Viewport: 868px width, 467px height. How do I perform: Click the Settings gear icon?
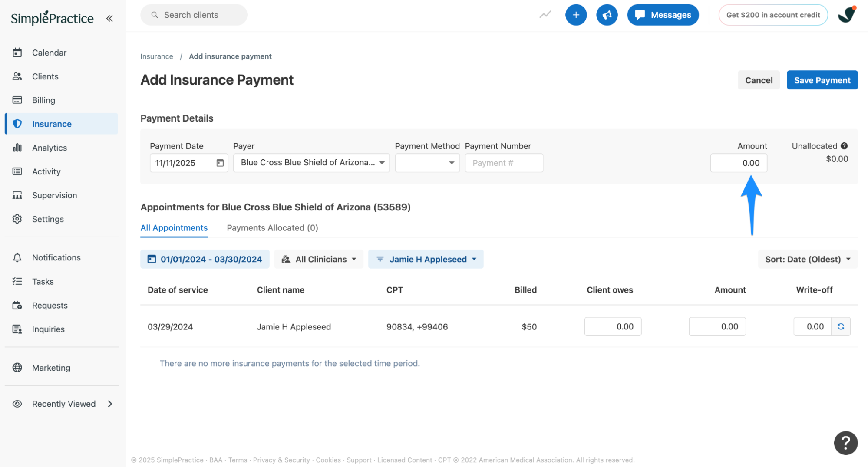click(x=17, y=219)
